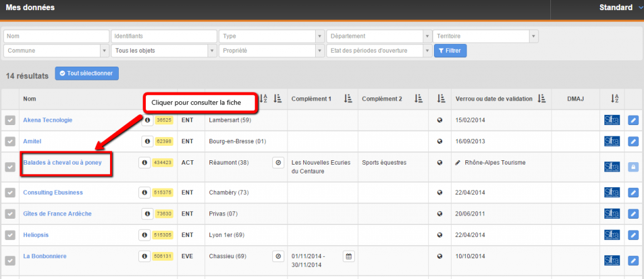Toggle checkbox for Akena Tecnologie

pyautogui.click(x=10, y=120)
